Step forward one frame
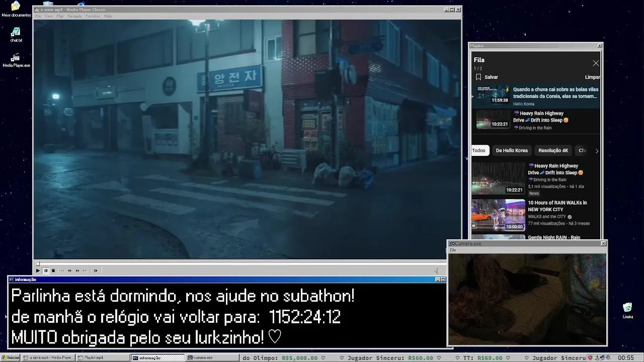 click(x=96, y=270)
